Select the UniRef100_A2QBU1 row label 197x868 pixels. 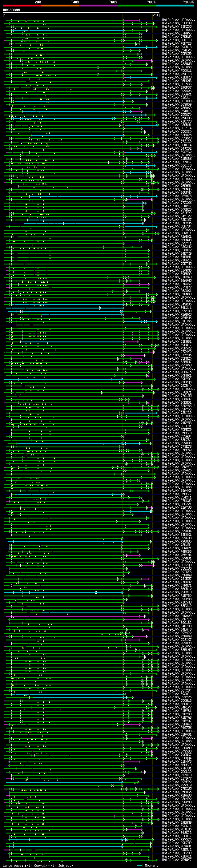tap(176, 125)
